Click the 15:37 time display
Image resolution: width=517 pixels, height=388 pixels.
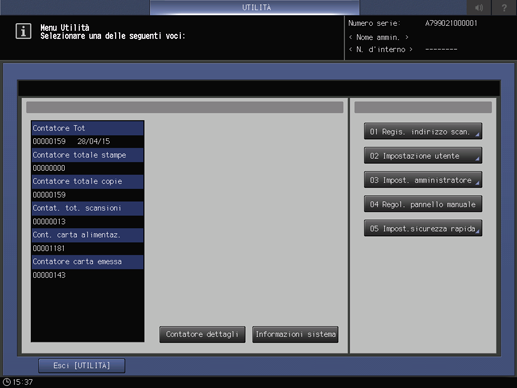[x=23, y=382]
